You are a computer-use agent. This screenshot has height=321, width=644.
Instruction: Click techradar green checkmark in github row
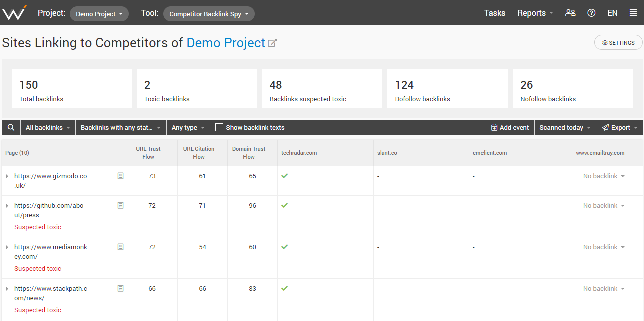pos(284,205)
